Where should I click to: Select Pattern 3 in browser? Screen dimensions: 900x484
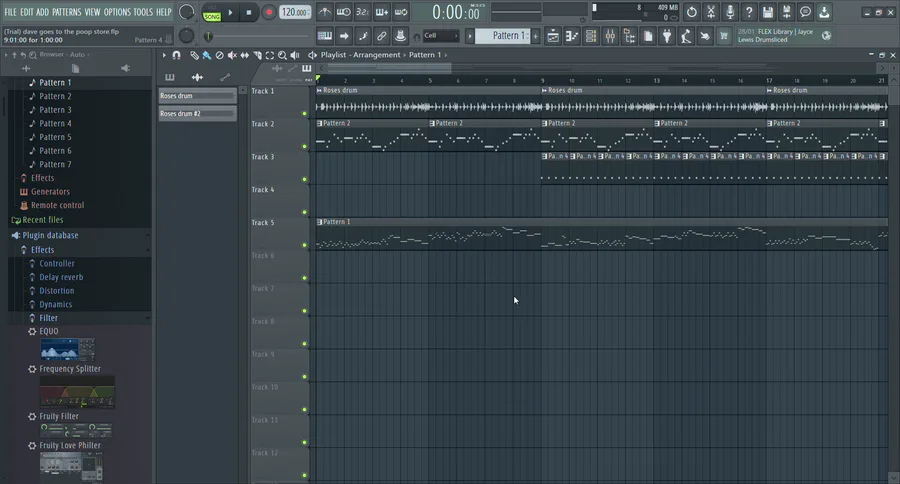click(55, 110)
